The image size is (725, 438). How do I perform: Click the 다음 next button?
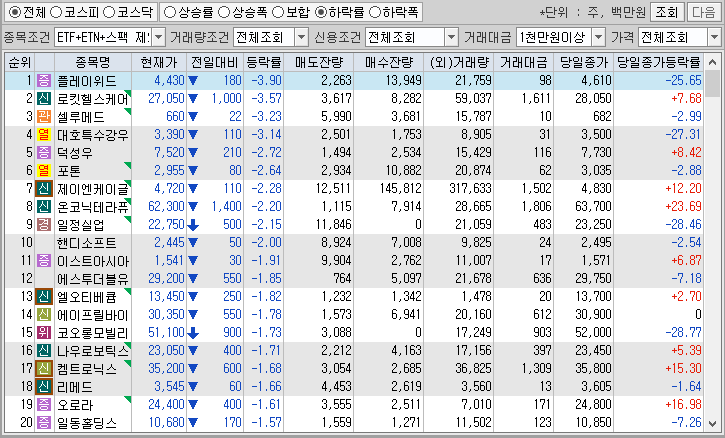pyautogui.click(x=704, y=12)
